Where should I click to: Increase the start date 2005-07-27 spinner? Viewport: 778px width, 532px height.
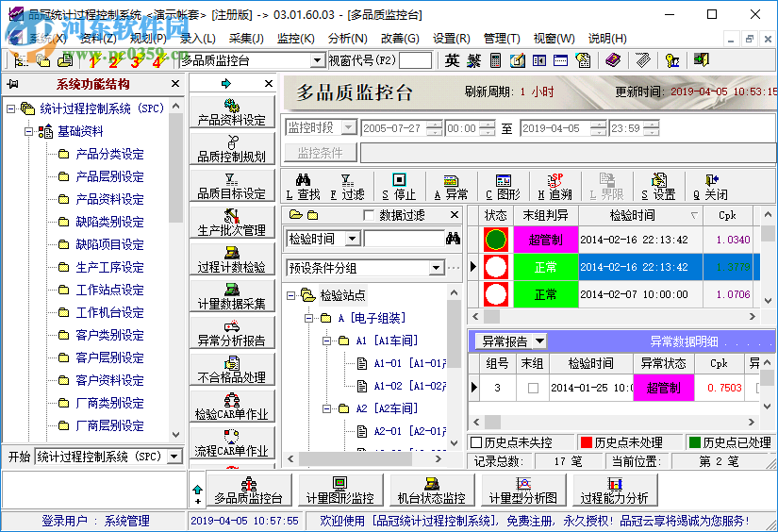click(434, 125)
